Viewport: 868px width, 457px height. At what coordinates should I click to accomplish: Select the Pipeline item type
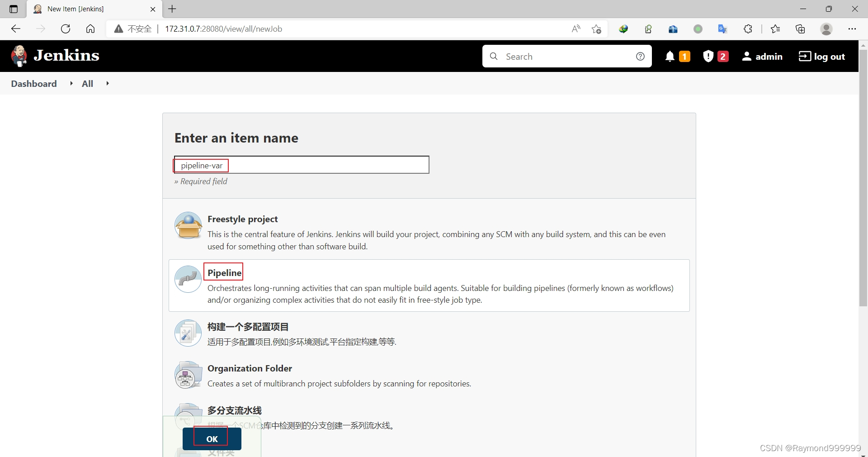point(429,286)
